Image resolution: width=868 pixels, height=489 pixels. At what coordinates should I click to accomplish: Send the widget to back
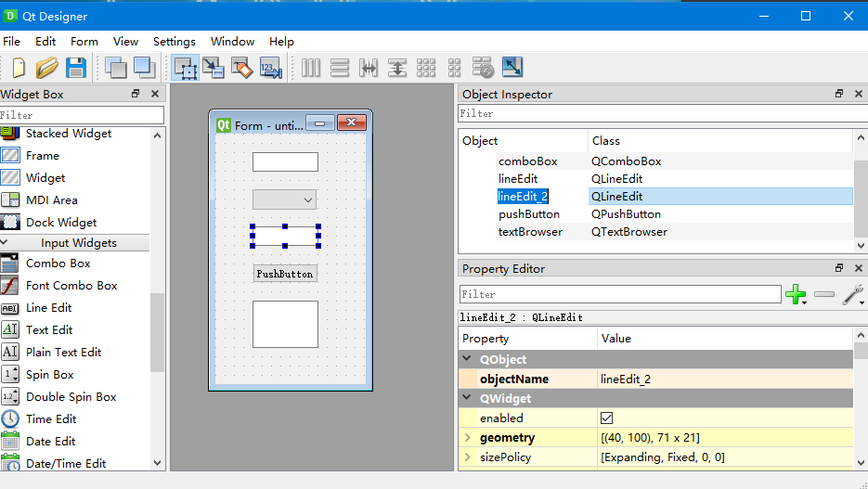click(116, 68)
